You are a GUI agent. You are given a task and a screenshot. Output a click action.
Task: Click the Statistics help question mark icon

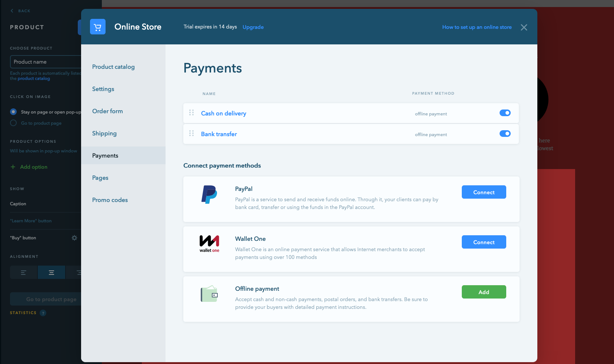[x=43, y=313]
